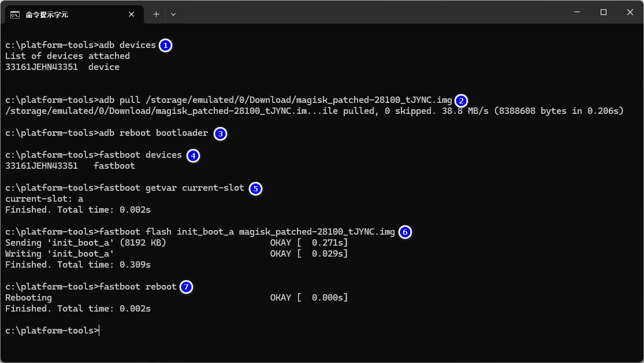This screenshot has width=644, height=363.
Task: Click the "current-slot: a" output text
Action: coord(44,199)
